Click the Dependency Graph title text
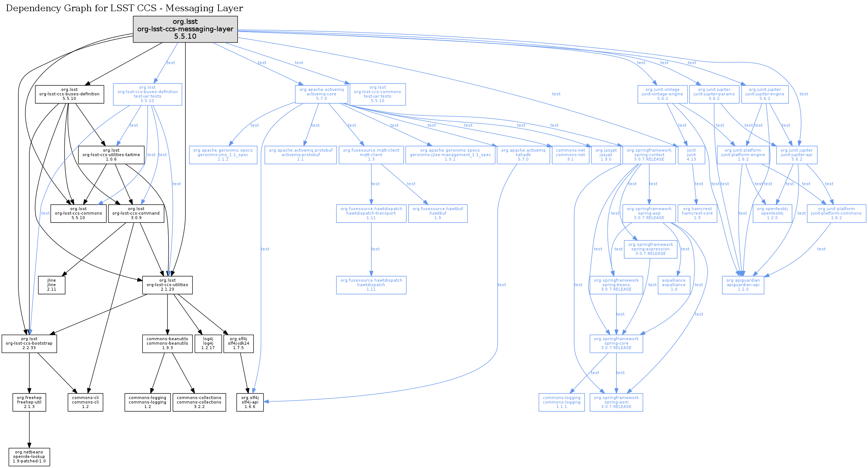This screenshot has width=868, height=468. click(124, 8)
